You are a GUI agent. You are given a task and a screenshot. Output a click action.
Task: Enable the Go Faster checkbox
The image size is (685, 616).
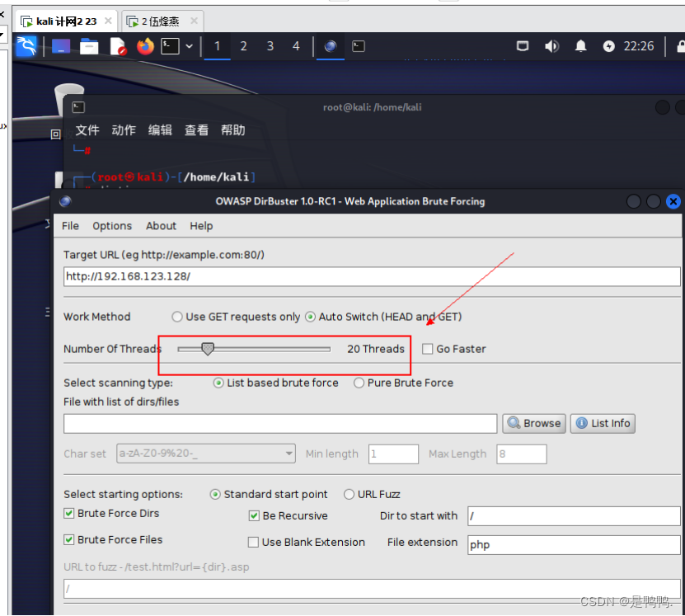coord(428,349)
